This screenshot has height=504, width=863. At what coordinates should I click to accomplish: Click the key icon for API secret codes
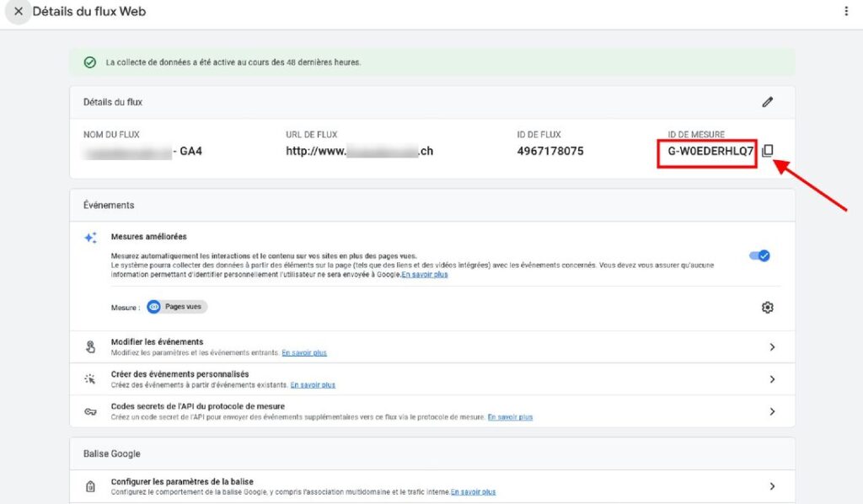pos(90,411)
